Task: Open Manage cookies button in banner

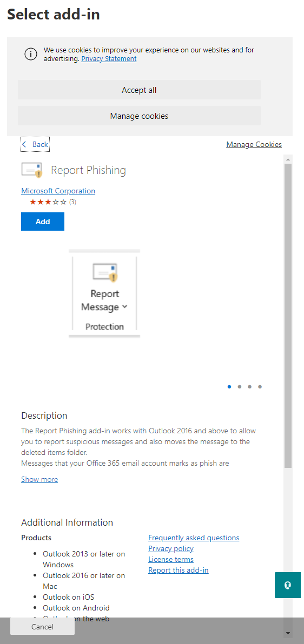Action: tap(139, 116)
